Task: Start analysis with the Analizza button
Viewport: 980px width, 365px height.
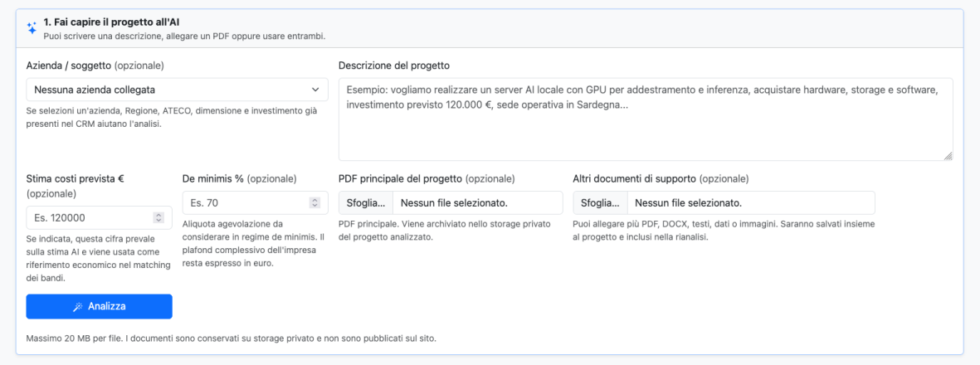Action: click(x=99, y=306)
